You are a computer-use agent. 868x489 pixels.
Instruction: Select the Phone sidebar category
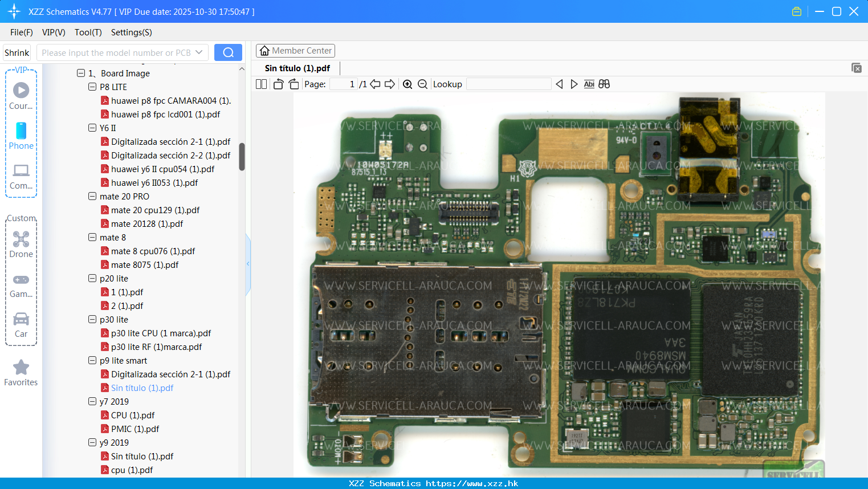[x=21, y=136]
